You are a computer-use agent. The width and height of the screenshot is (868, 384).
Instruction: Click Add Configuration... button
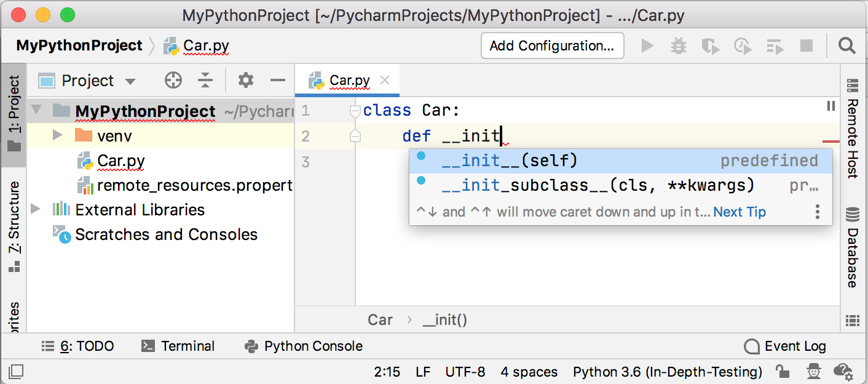click(552, 46)
